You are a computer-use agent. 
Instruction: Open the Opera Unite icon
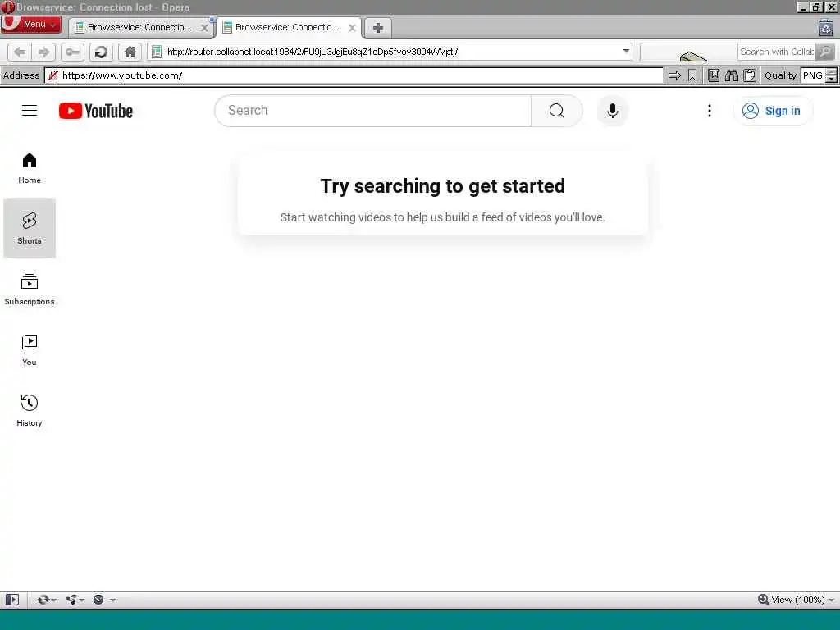(x=71, y=600)
